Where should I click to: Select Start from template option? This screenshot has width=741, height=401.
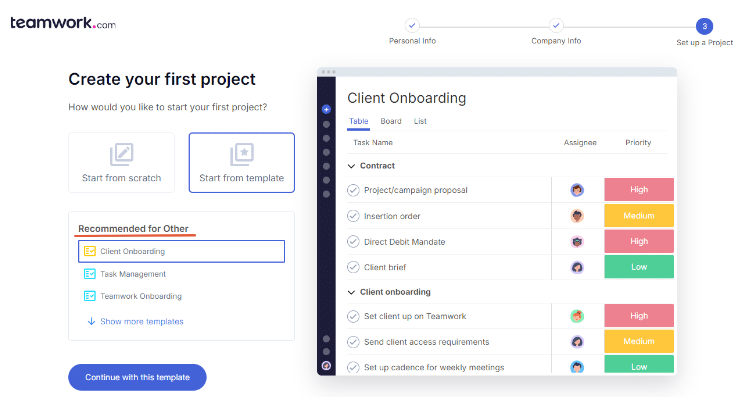(241, 162)
